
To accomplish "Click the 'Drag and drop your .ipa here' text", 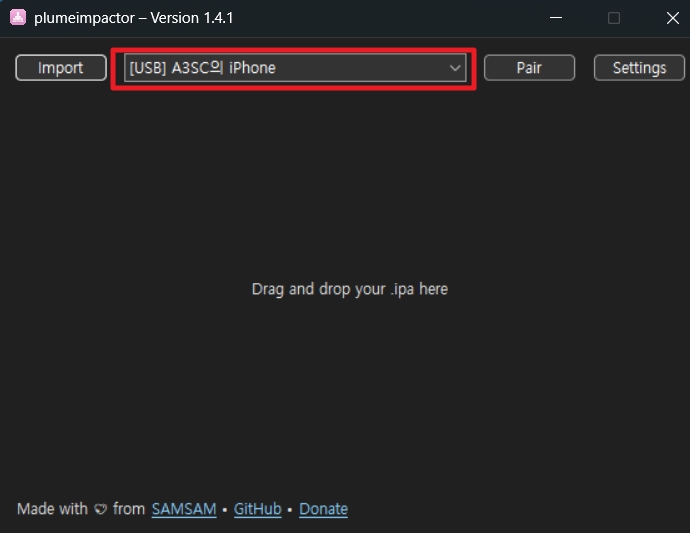I will (x=350, y=290).
